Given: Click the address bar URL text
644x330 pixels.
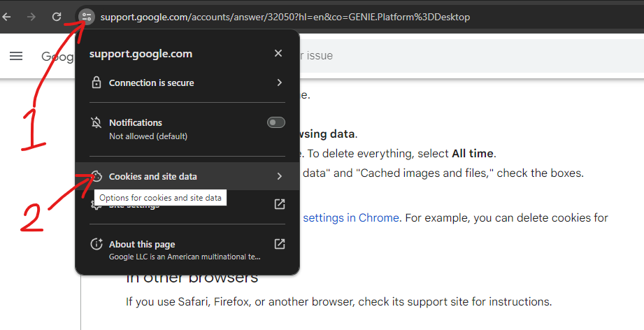Looking at the screenshot, I should tap(285, 17).
